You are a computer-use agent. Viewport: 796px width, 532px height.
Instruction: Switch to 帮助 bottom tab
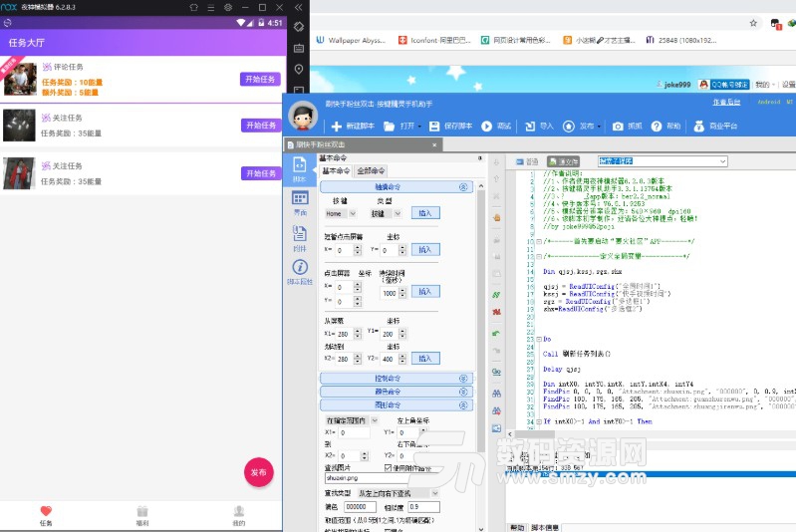point(517,527)
